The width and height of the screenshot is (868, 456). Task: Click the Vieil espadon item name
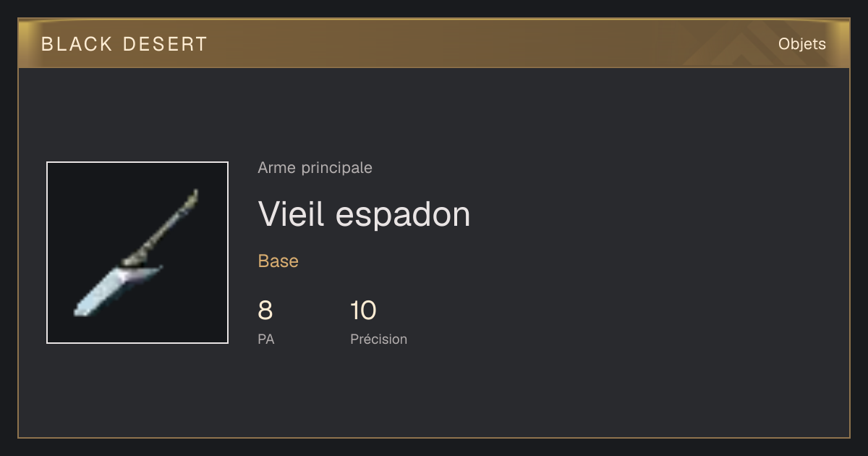(364, 214)
